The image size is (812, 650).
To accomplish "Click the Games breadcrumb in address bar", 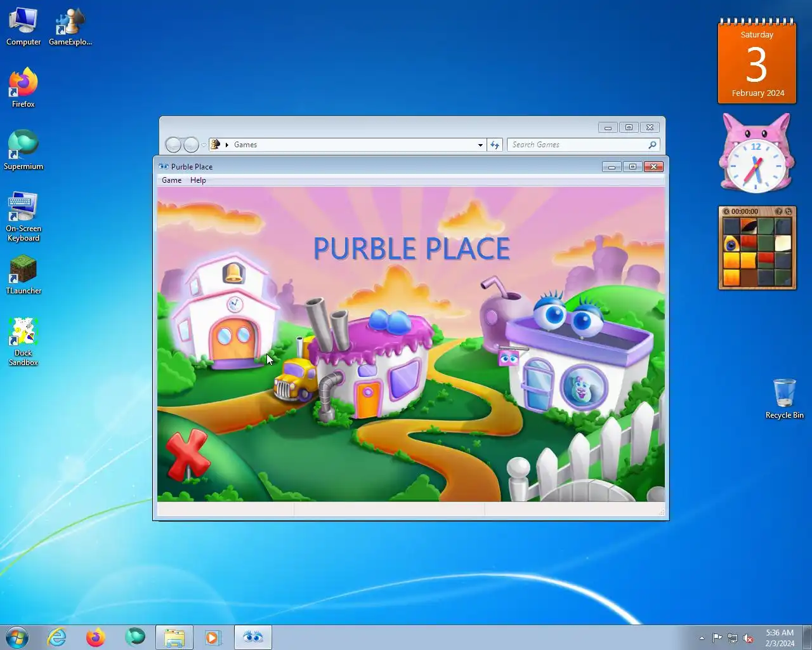I will pos(246,145).
